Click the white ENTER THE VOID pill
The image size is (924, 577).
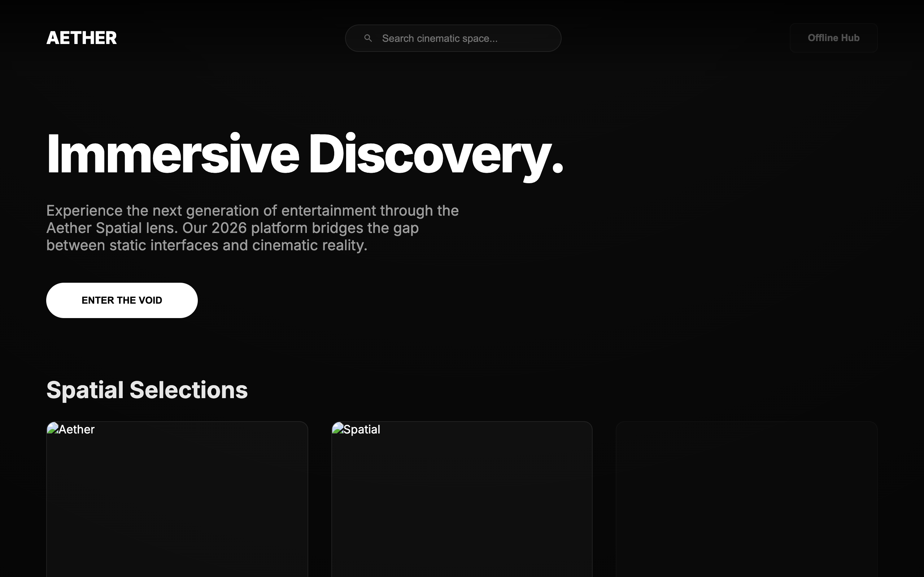coord(122,300)
